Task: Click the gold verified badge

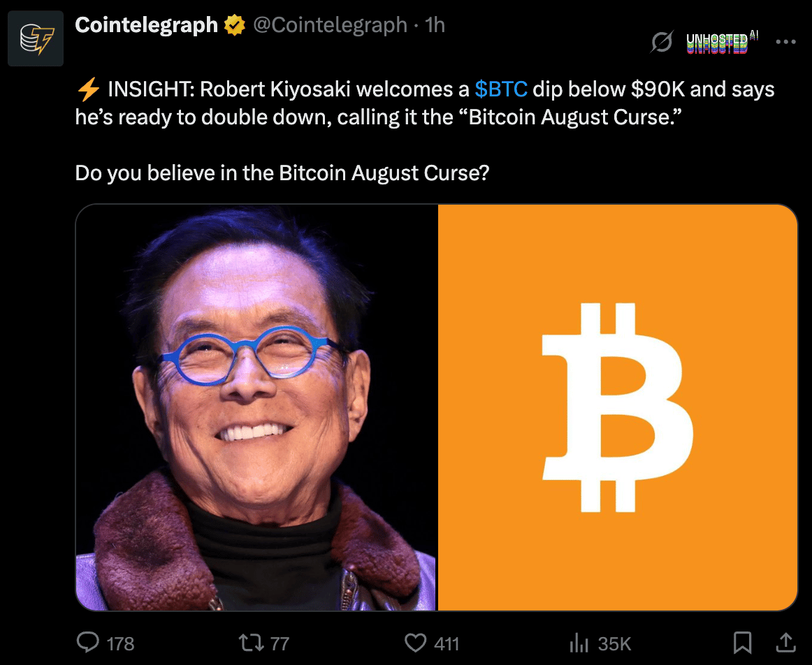Action: pyautogui.click(x=235, y=25)
